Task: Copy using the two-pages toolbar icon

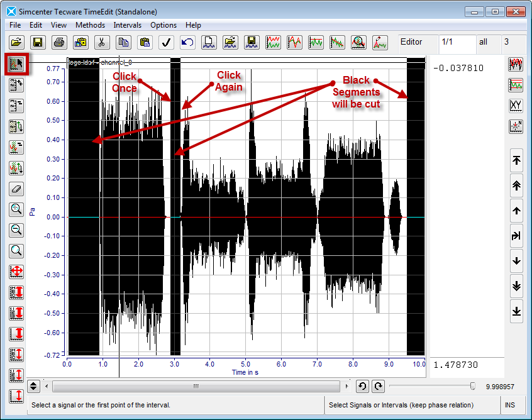Action: click(123, 42)
